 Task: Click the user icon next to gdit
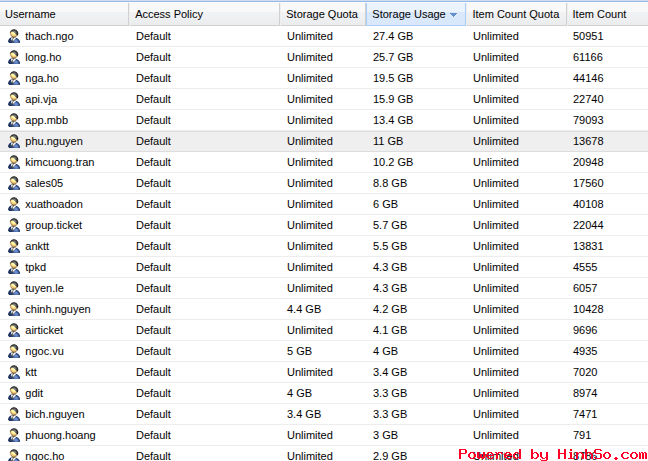click(14, 393)
